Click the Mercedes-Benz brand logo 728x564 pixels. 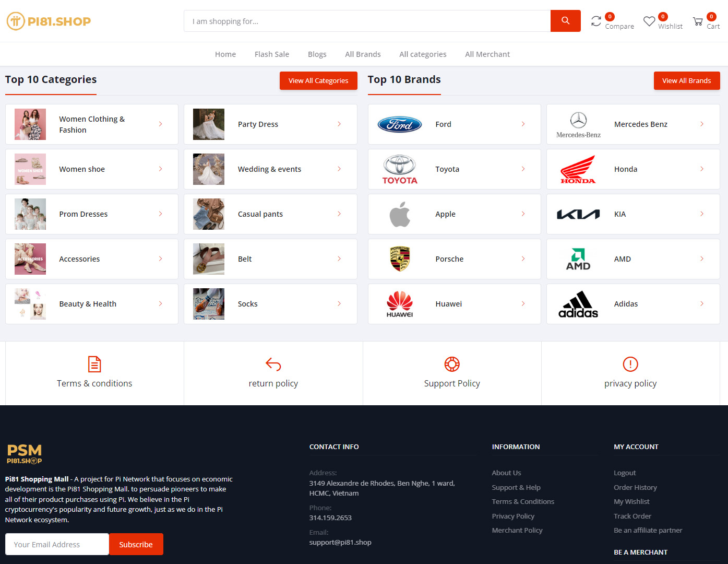[578, 125]
